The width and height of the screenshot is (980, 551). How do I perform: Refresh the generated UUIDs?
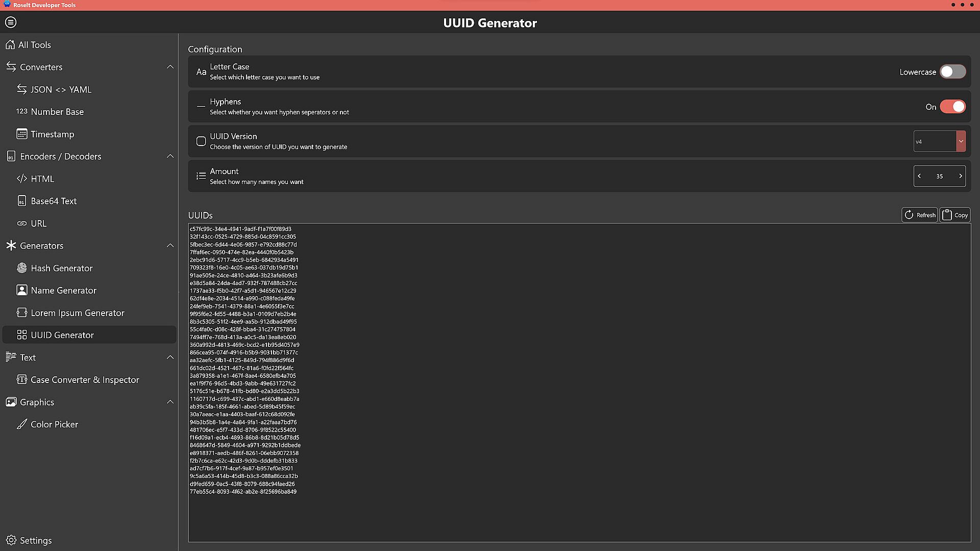tap(919, 215)
